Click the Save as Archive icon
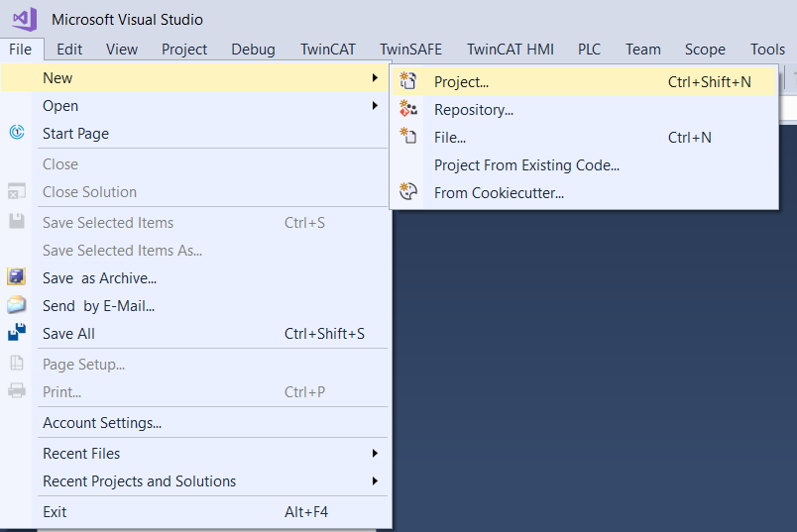This screenshot has height=532, width=797. point(17,277)
